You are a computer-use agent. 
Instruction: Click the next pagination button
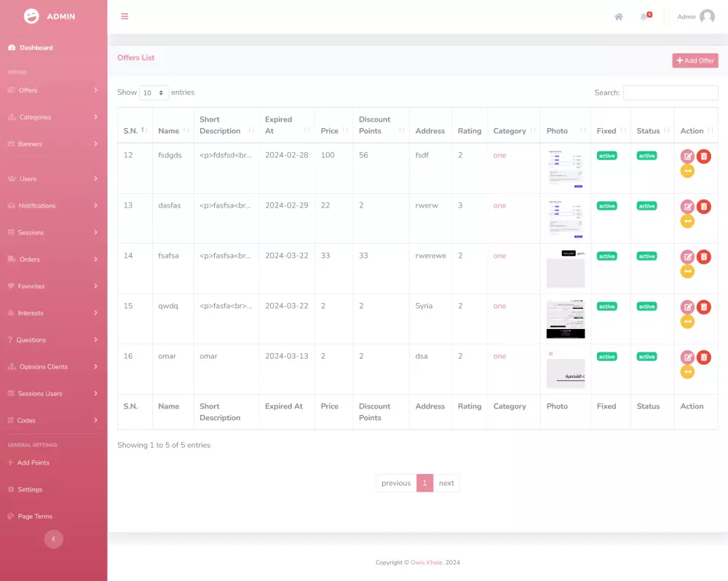click(446, 483)
